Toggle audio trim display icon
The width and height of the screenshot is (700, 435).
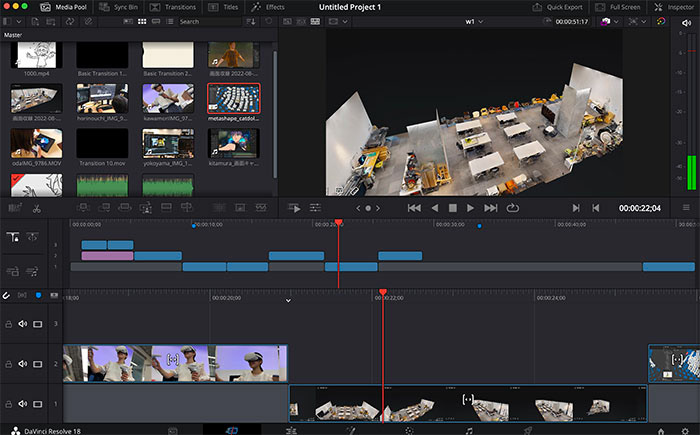pos(22,295)
